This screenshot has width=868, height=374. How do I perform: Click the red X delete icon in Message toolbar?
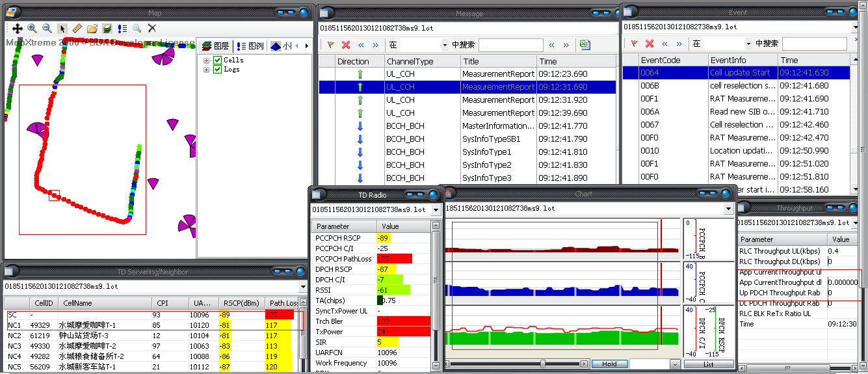346,45
